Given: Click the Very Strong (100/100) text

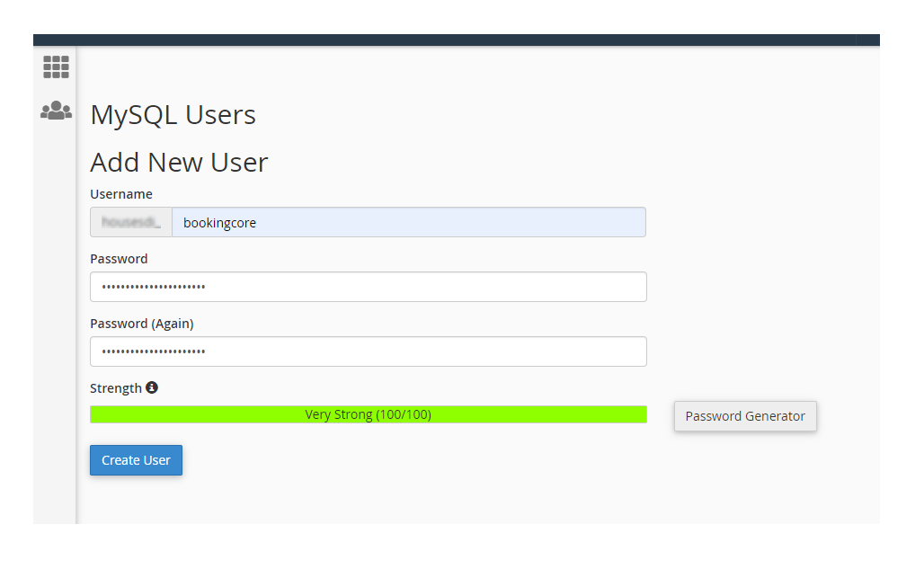Looking at the screenshot, I should (x=368, y=414).
